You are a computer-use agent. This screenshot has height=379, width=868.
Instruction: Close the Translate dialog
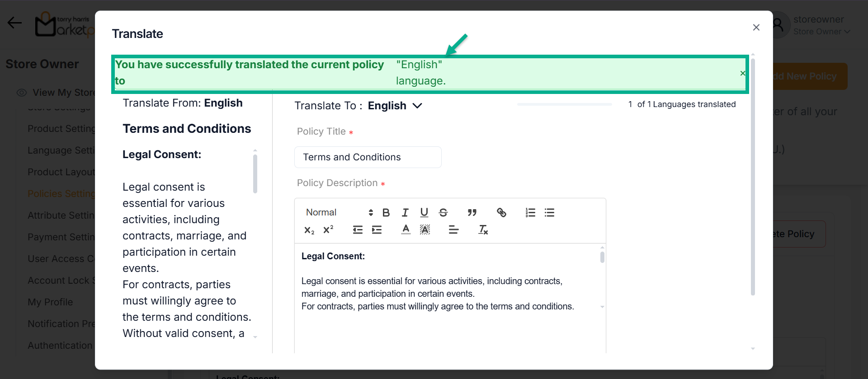[x=756, y=28]
